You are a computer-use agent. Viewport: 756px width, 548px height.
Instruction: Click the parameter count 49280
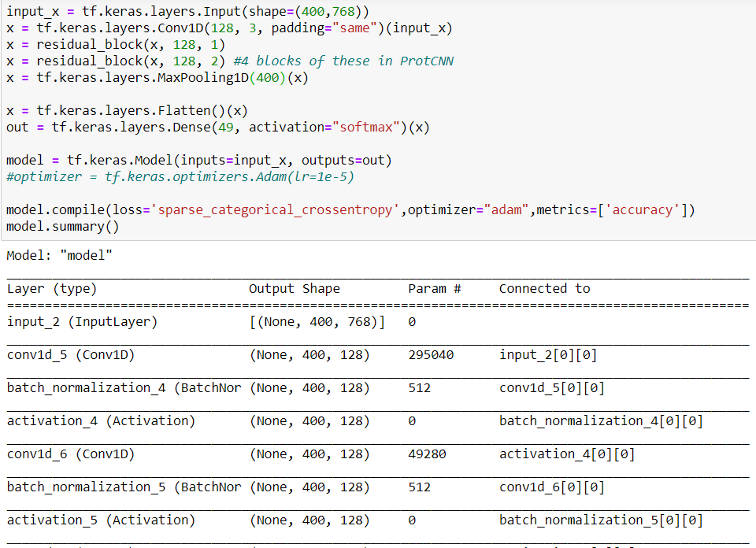point(427,454)
